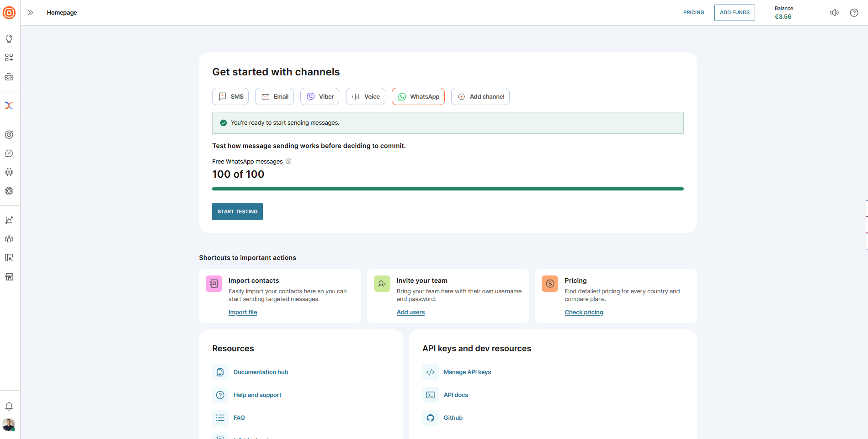Open the lightbulb icon in sidebar
Viewport: 868px width, 439px height.
[x=9, y=39]
